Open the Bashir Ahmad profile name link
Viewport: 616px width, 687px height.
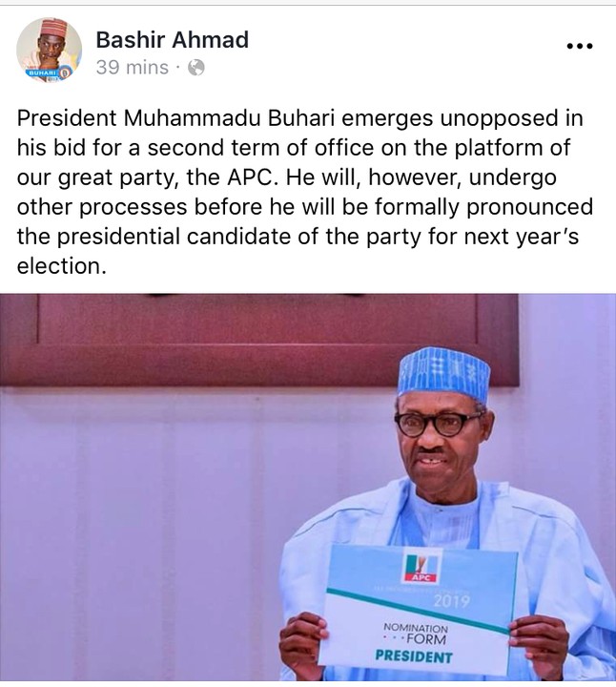tap(172, 39)
